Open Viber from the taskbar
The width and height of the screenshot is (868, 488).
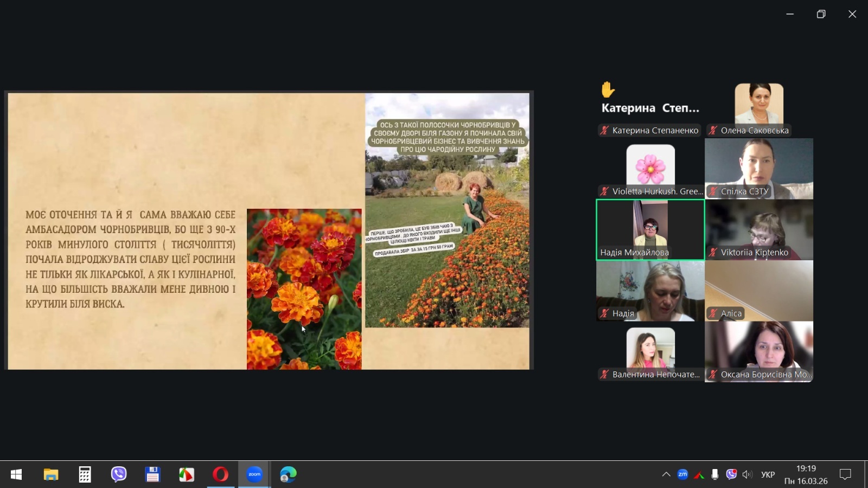(x=119, y=474)
